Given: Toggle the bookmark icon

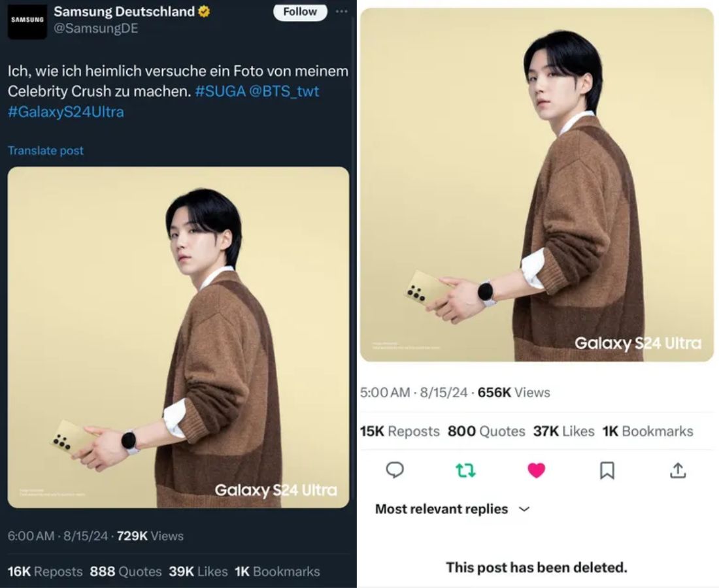Looking at the screenshot, I should tap(607, 470).
